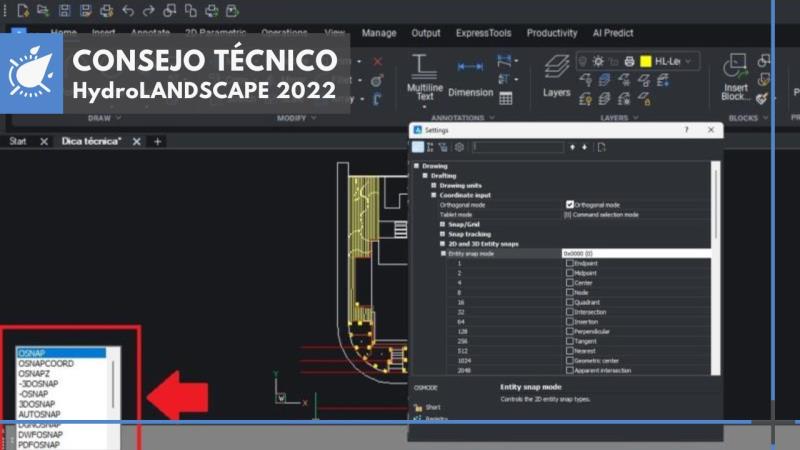The width and height of the screenshot is (800, 450).
Task: Select OSNAPZ in the autocomplete list
Action: (34, 373)
